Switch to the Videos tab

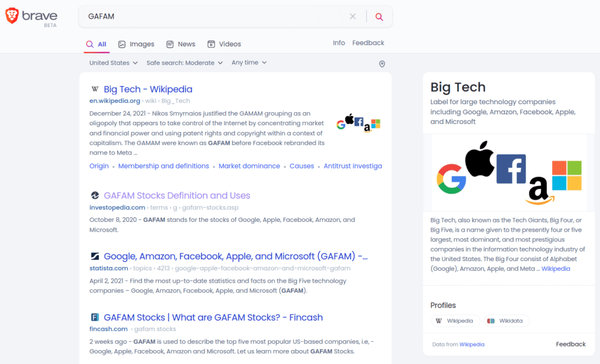tap(224, 44)
